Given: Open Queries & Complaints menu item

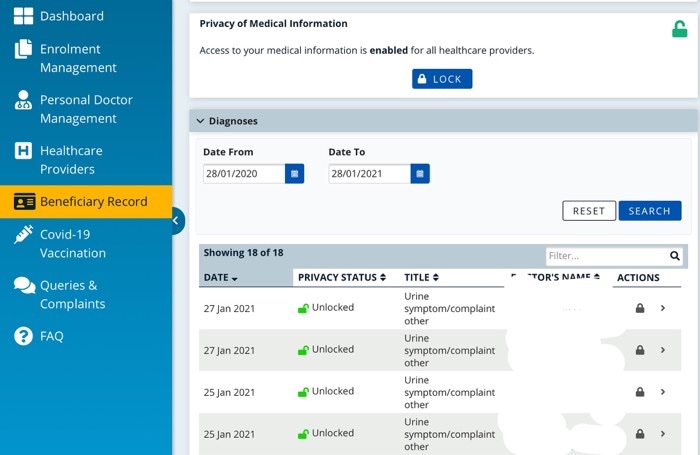Looking at the screenshot, I should [x=72, y=295].
